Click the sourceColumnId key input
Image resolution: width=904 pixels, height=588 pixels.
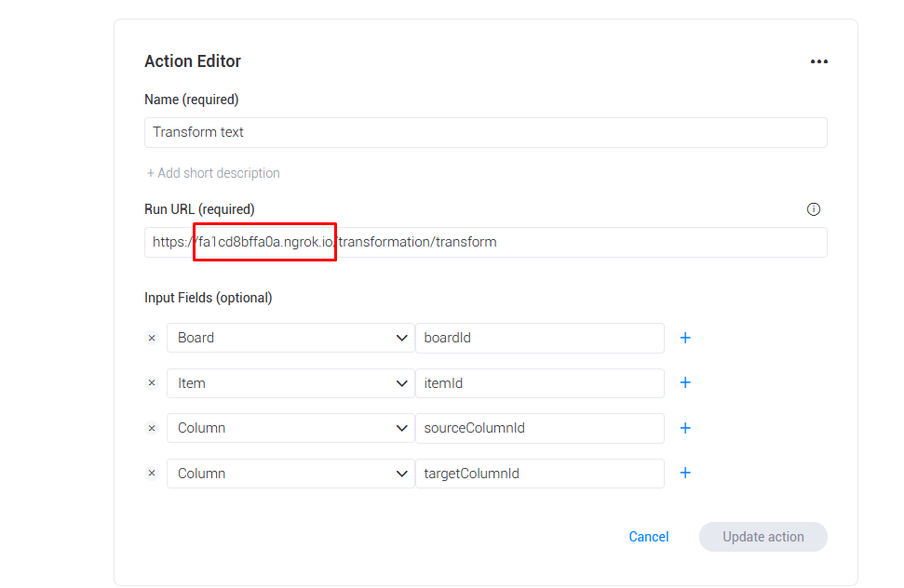click(x=540, y=428)
